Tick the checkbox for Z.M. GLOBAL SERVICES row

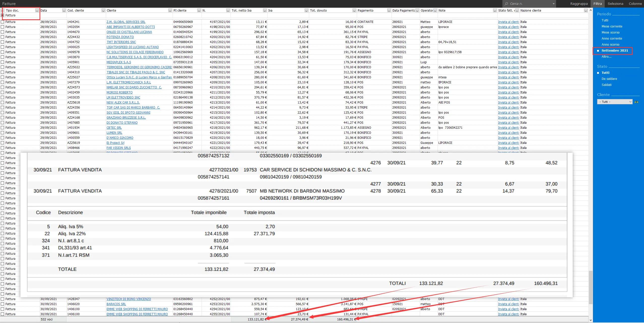click(3, 22)
